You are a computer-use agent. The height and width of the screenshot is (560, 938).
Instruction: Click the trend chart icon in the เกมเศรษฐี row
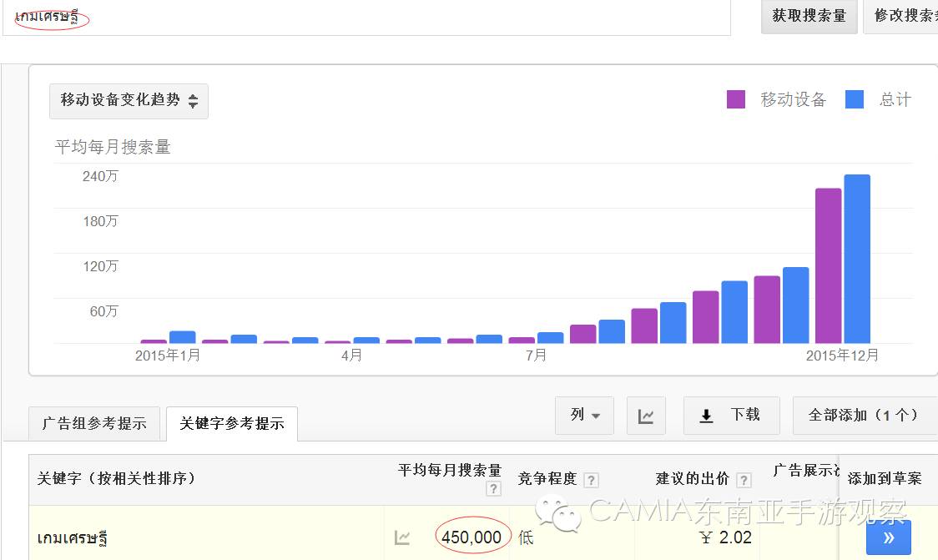tap(402, 537)
